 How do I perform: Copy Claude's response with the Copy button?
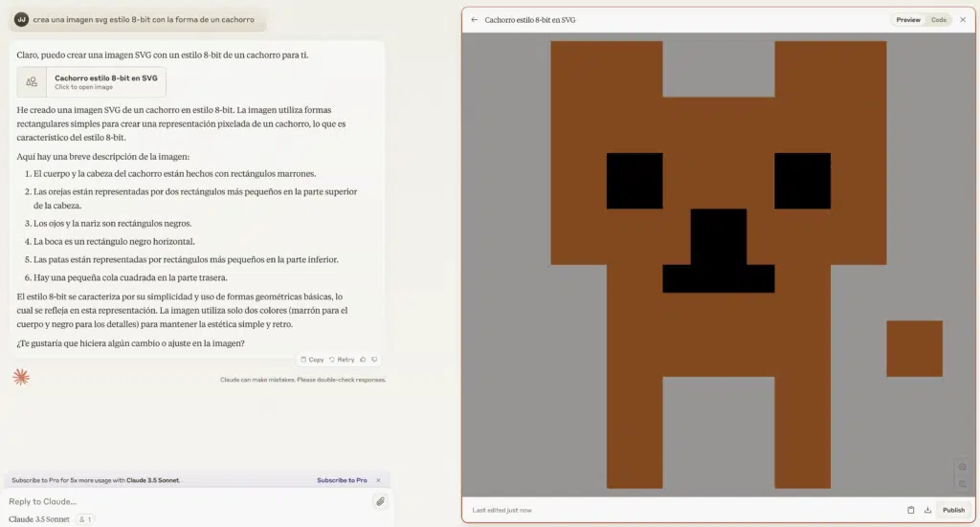(x=312, y=360)
